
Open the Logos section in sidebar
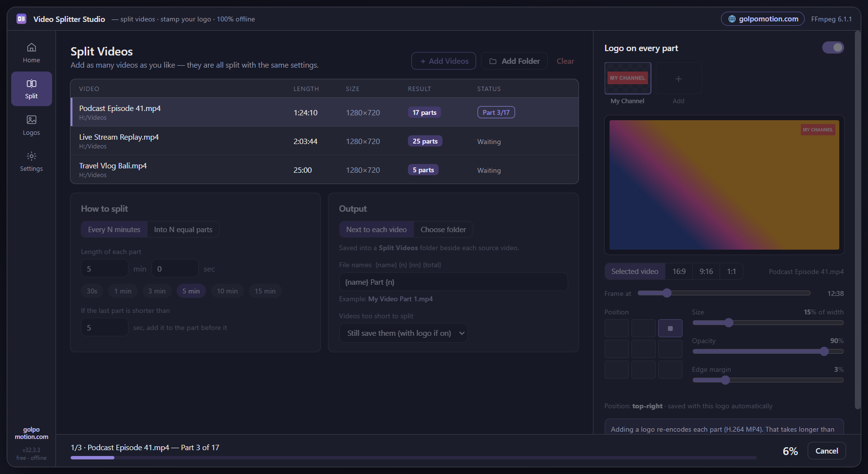point(31,125)
